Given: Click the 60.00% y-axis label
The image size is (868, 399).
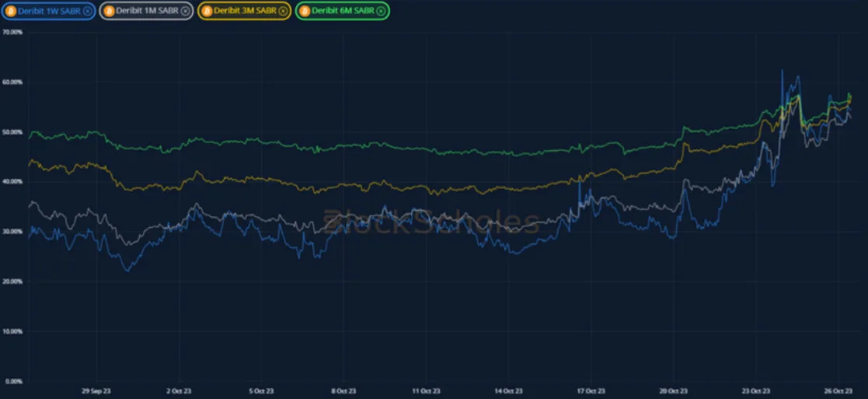Looking at the screenshot, I should click(x=12, y=82).
